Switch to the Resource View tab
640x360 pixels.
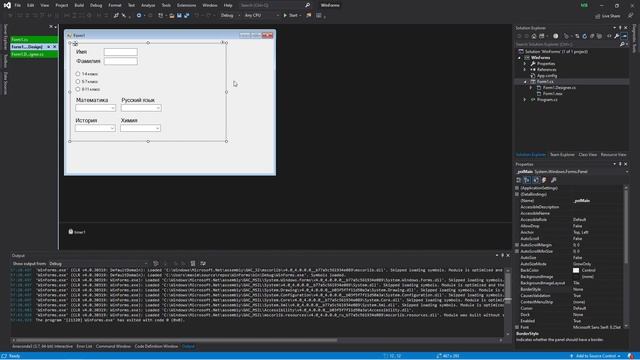(x=613, y=155)
